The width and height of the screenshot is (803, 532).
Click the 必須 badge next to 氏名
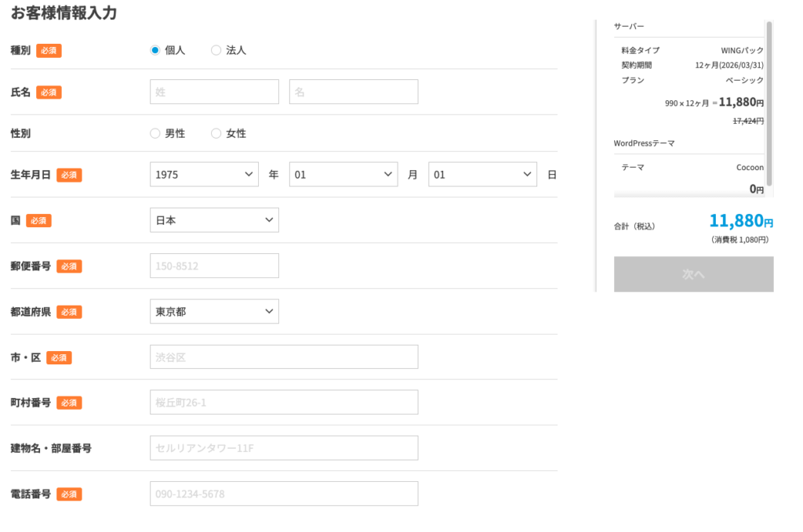(x=49, y=92)
